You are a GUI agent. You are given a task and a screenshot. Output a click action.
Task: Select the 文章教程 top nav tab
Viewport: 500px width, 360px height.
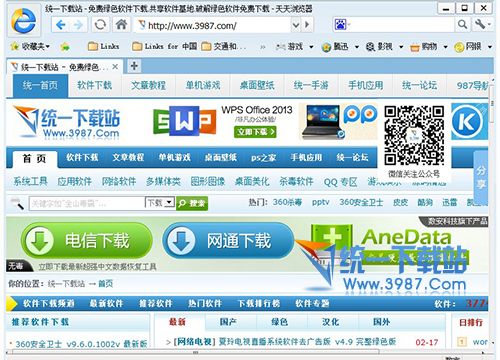[x=149, y=86]
